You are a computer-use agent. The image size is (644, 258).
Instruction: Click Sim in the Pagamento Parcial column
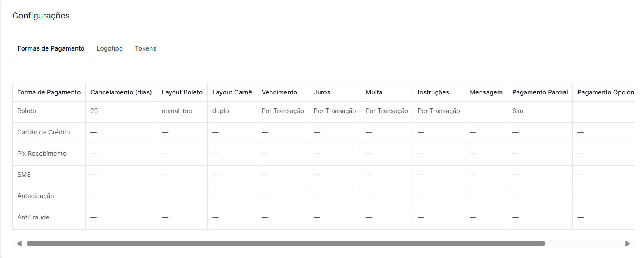[x=518, y=111]
